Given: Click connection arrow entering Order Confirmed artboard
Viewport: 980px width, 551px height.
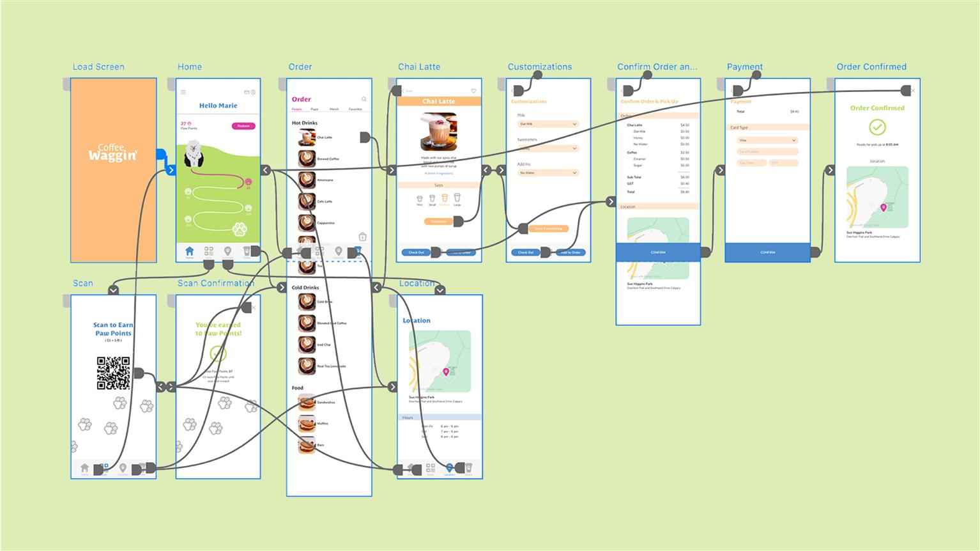Looking at the screenshot, I should pyautogui.click(x=830, y=170).
